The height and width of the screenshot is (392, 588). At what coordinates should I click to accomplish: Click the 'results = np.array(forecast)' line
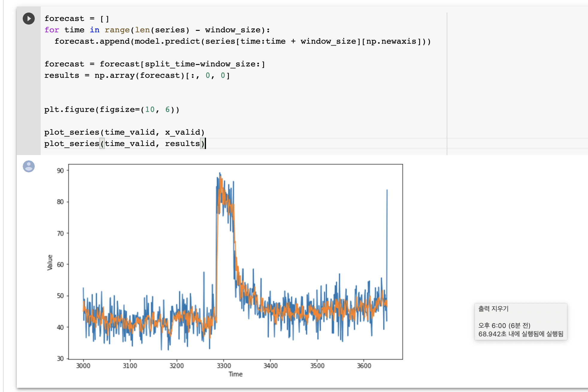(137, 75)
